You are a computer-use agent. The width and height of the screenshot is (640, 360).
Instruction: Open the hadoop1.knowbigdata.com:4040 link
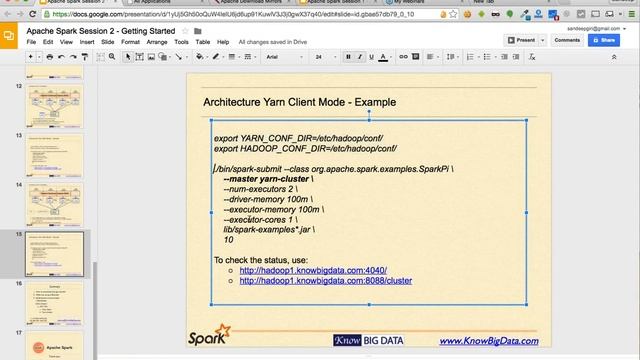(313, 270)
